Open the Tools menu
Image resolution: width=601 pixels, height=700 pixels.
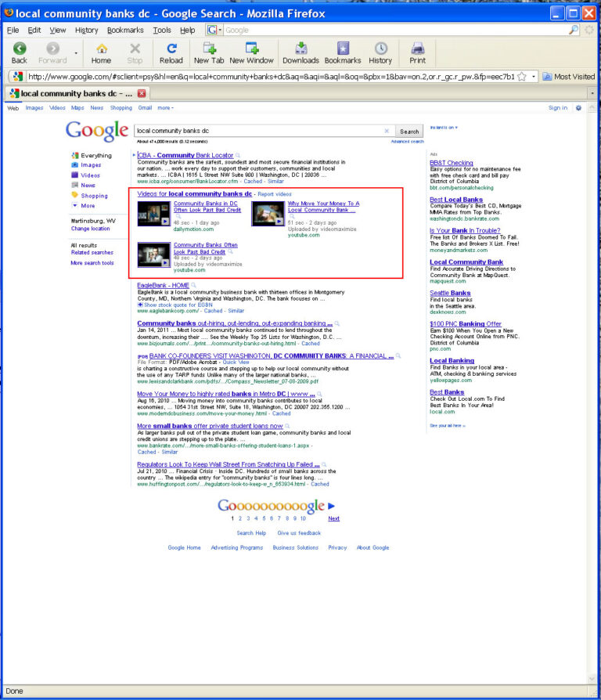tap(162, 30)
